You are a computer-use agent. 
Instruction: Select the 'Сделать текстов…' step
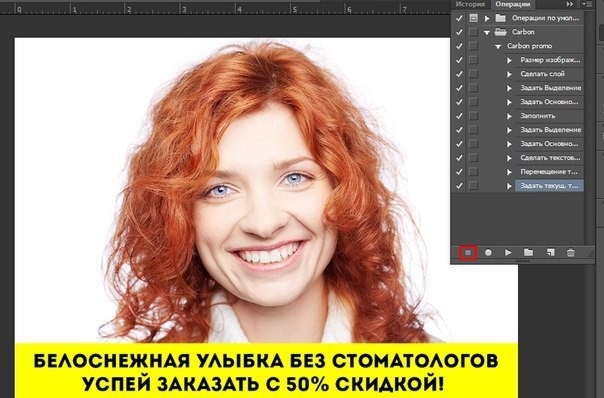(x=550, y=158)
